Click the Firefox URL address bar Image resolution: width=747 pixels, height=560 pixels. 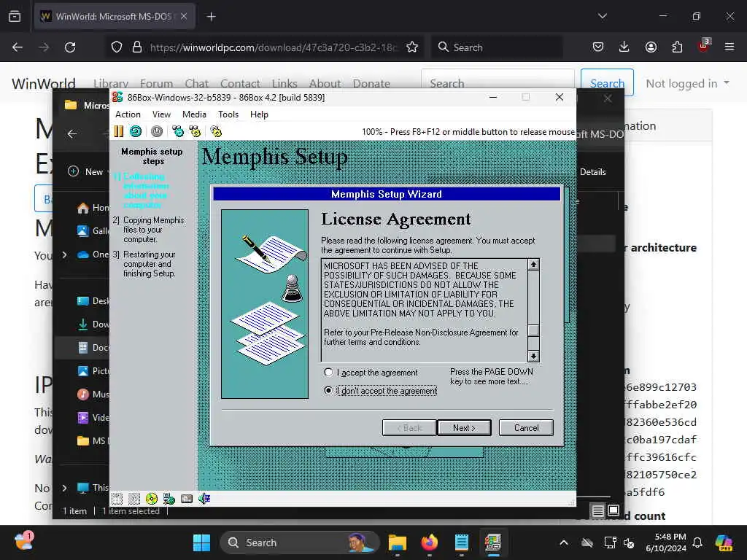(273, 47)
